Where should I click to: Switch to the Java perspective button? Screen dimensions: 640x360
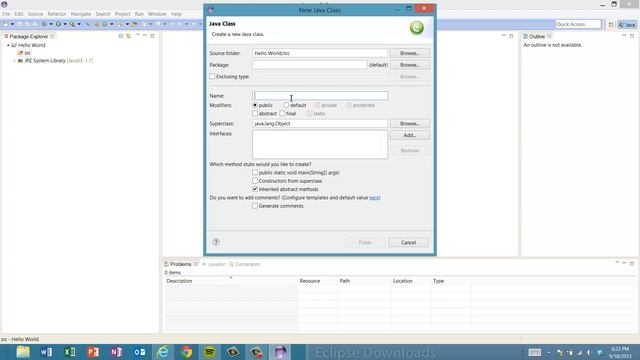coord(627,24)
